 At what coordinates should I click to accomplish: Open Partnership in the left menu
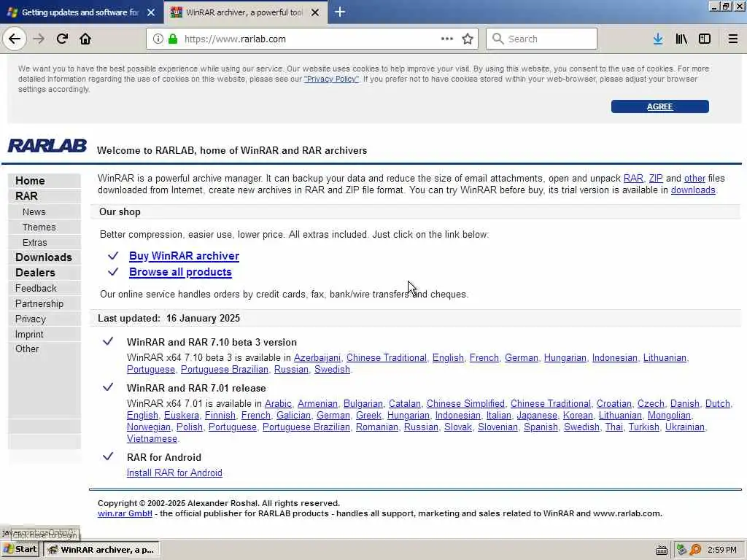(x=39, y=303)
